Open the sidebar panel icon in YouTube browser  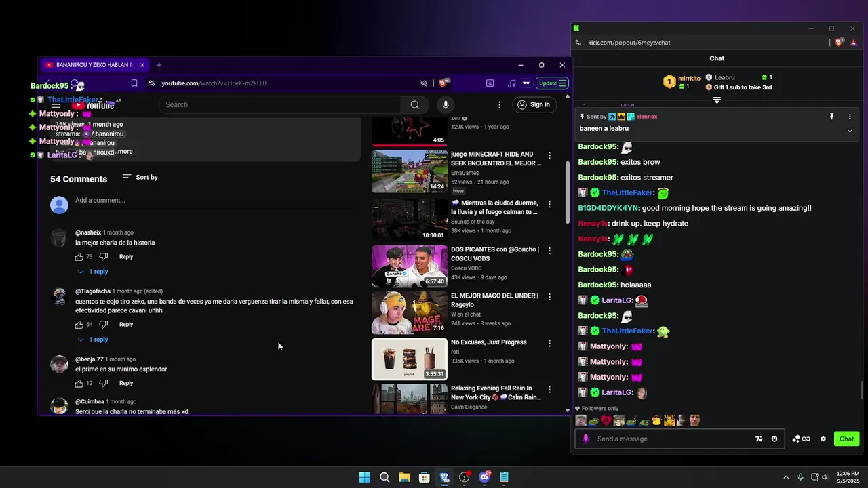490,83
